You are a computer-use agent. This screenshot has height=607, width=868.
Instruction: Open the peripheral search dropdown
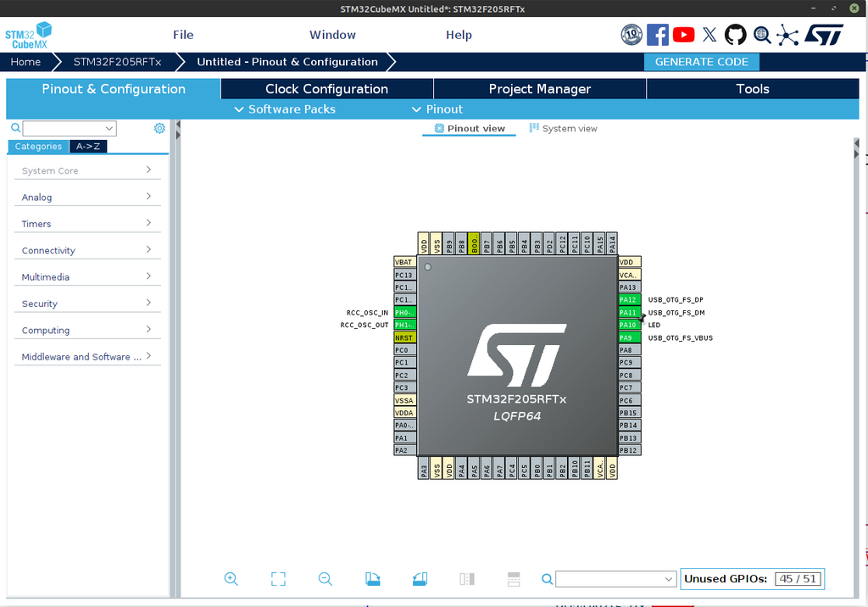tap(109, 129)
